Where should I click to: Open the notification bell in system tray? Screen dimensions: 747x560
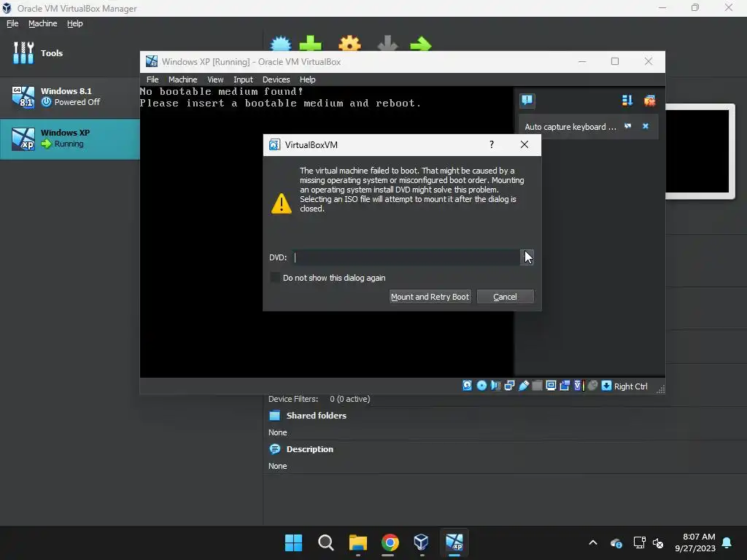[x=727, y=542]
